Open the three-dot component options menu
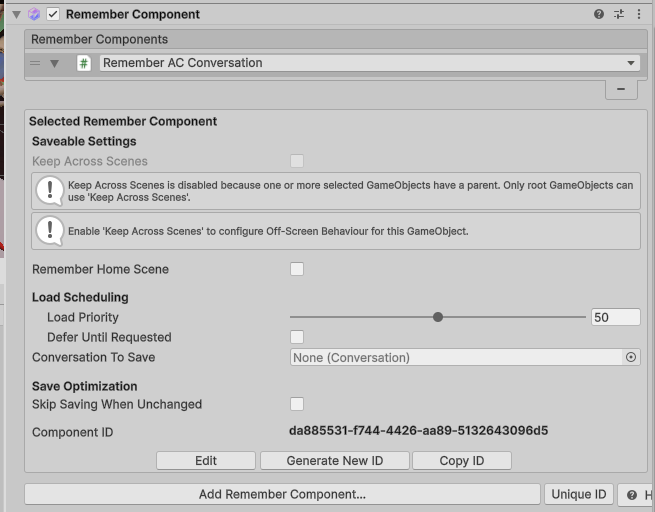The width and height of the screenshot is (655, 512). point(639,14)
